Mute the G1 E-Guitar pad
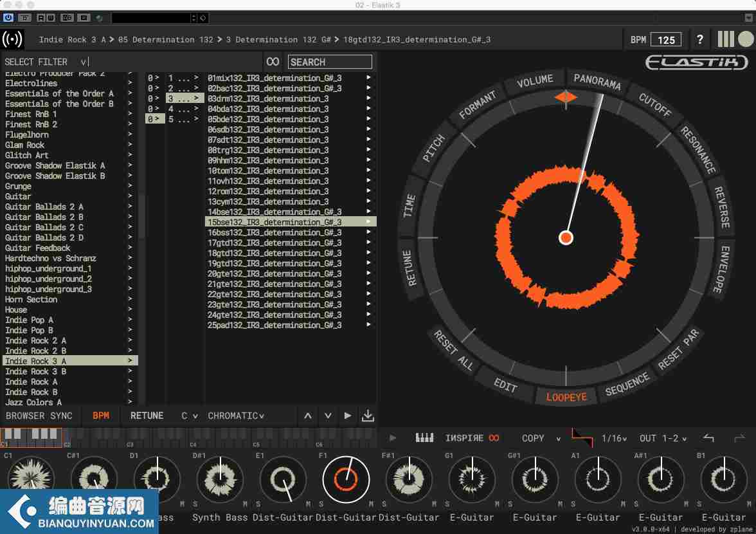 [497, 504]
